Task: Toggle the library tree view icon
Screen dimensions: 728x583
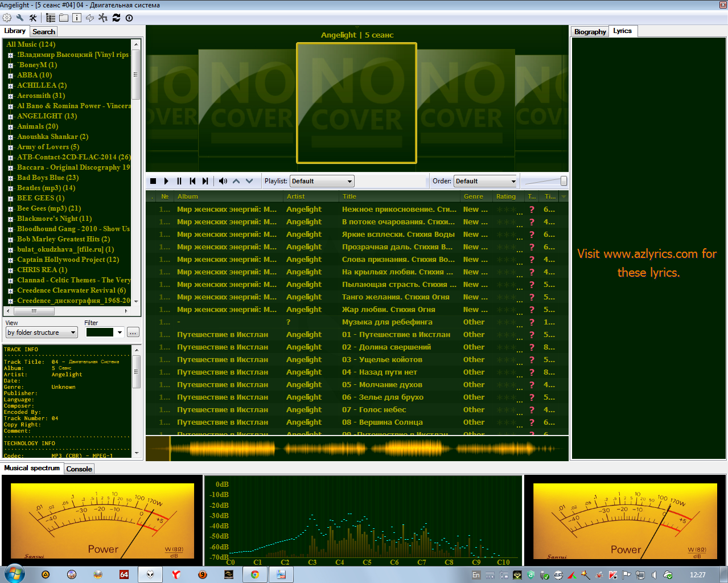Action: click(x=51, y=18)
